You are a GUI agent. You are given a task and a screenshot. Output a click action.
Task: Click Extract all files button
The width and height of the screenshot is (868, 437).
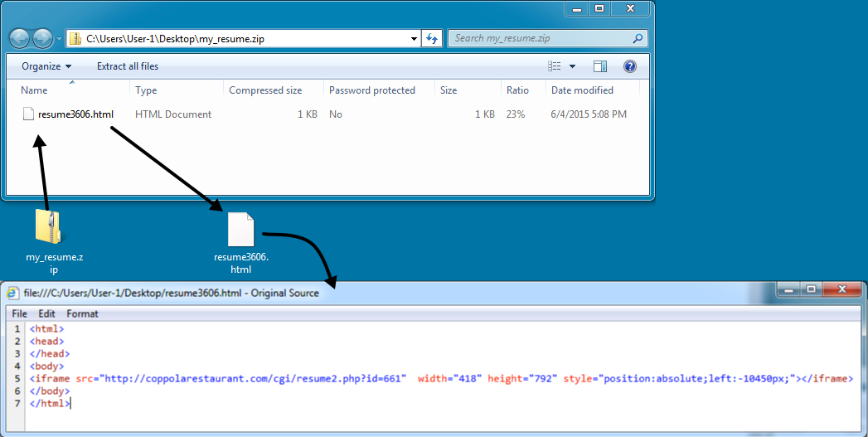(x=128, y=66)
